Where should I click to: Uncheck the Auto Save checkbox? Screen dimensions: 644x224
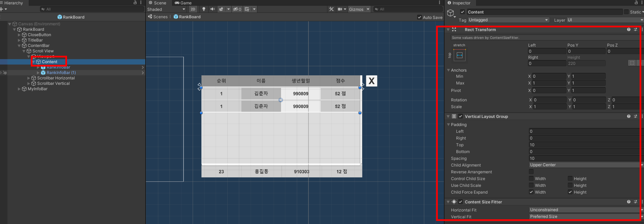click(419, 17)
